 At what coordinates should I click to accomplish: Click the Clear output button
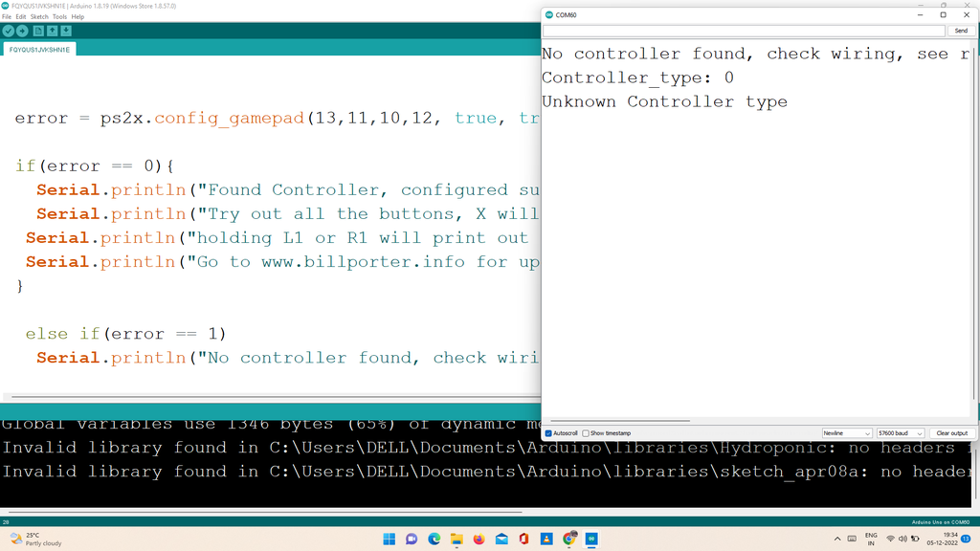point(951,433)
